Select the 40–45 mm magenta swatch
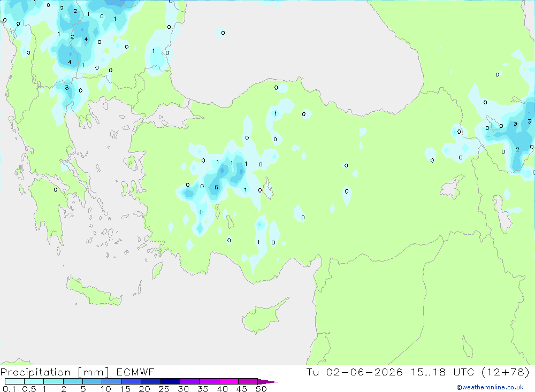The width and height of the screenshot is (535, 392). pyautogui.click(x=228, y=381)
